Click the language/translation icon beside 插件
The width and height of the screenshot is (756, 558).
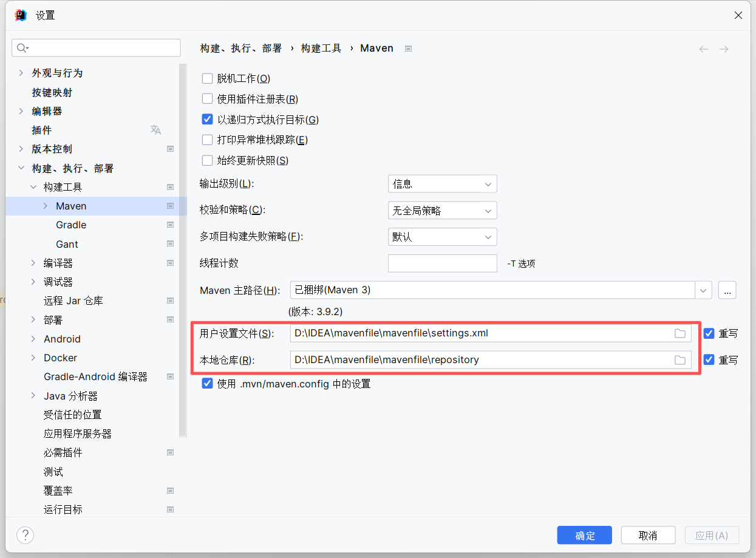156,129
